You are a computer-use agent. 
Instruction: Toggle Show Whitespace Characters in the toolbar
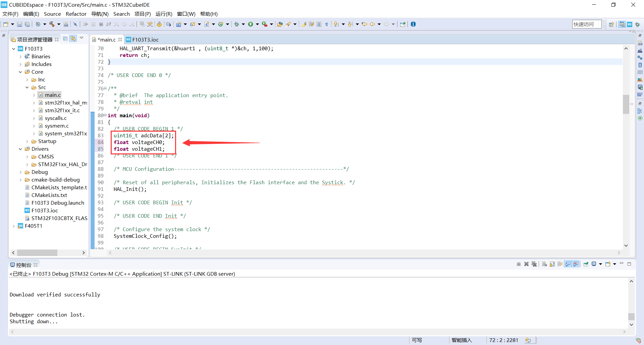(x=327, y=24)
